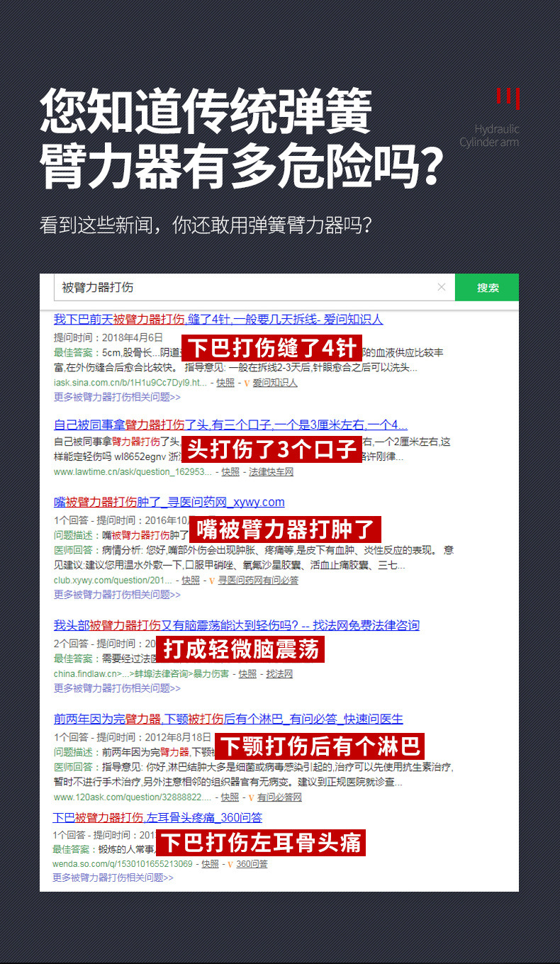This screenshot has height=964, width=560.
Task: Click the URL text www.lawtime.cn/ask/question_162953...
Action: 133,471
